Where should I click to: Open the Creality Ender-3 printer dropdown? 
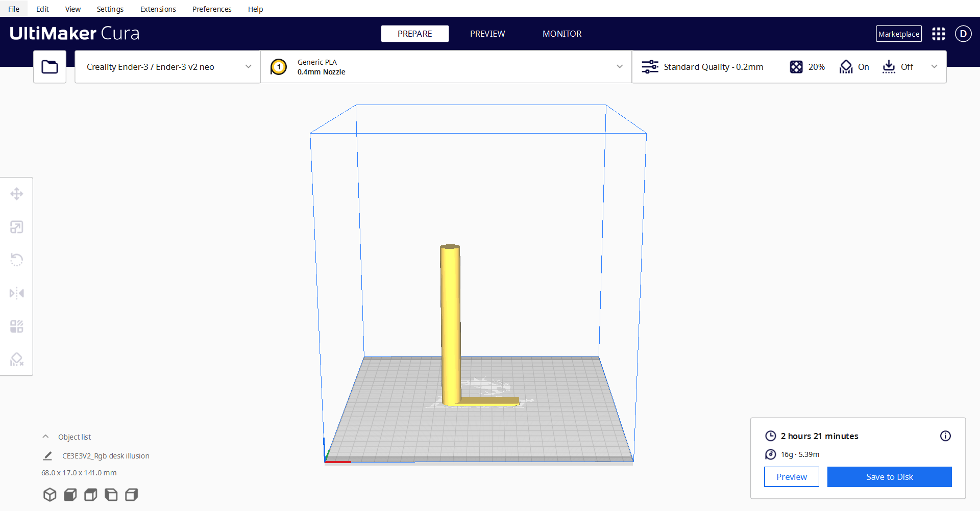167,67
